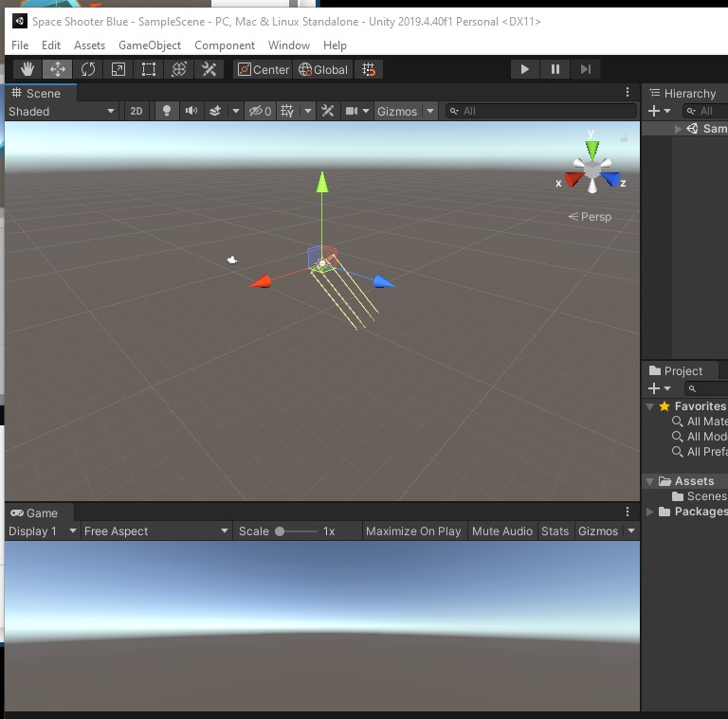The height and width of the screenshot is (719, 728).
Task: Toggle Maximize On Play
Action: tap(413, 531)
